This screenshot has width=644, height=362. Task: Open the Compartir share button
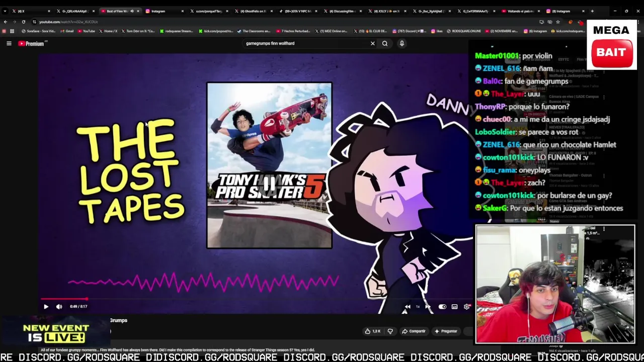(414, 331)
